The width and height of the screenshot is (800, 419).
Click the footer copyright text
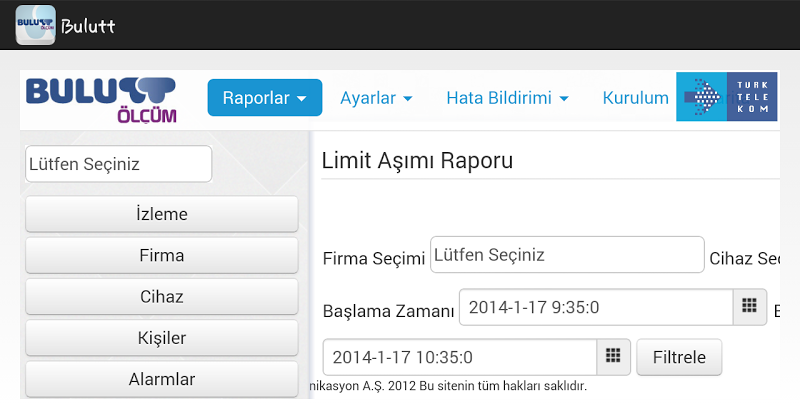click(x=448, y=386)
